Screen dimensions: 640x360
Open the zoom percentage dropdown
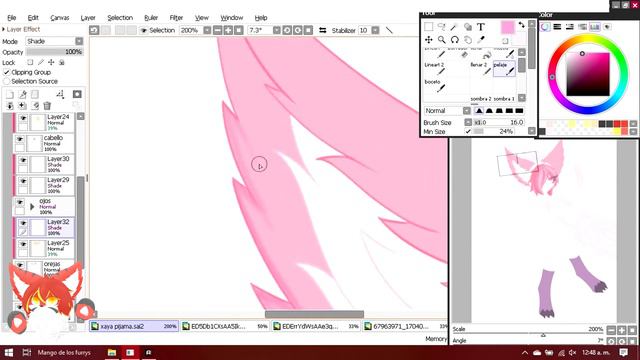[207, 30]
